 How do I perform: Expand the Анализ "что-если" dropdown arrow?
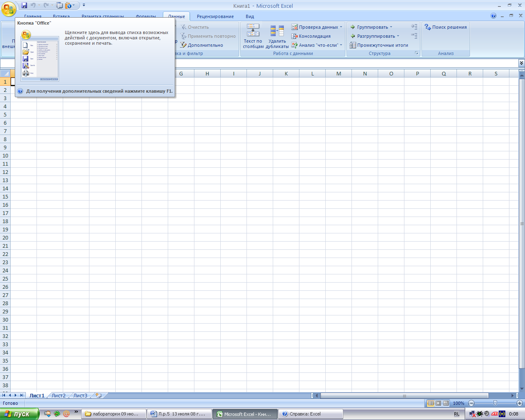[x=341, y=45]
